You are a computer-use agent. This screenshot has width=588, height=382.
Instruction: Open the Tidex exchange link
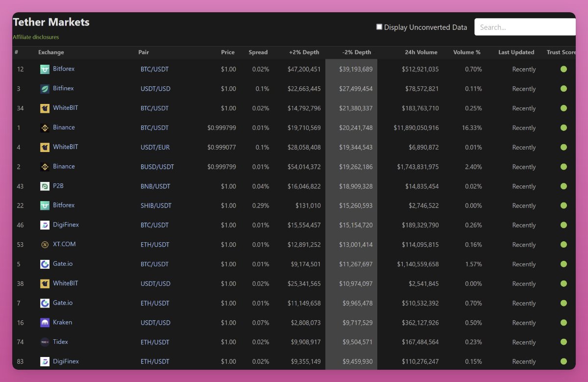(x=60, y=342)
